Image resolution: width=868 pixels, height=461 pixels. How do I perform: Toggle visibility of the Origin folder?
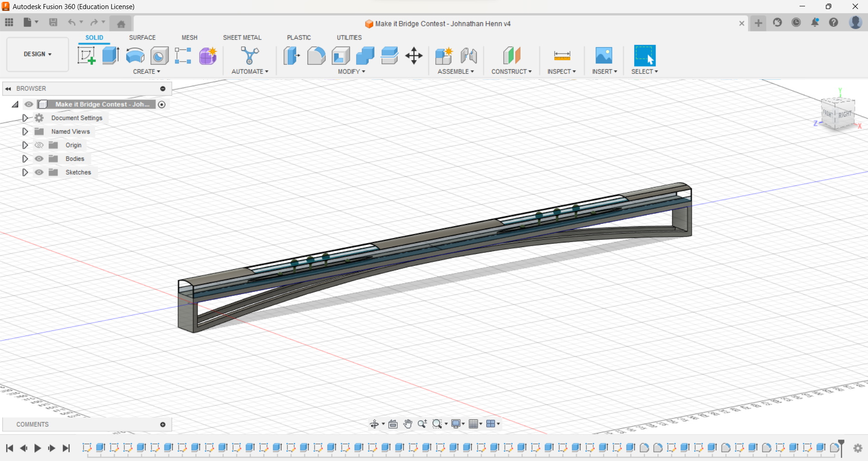click(x=39, y=145)
